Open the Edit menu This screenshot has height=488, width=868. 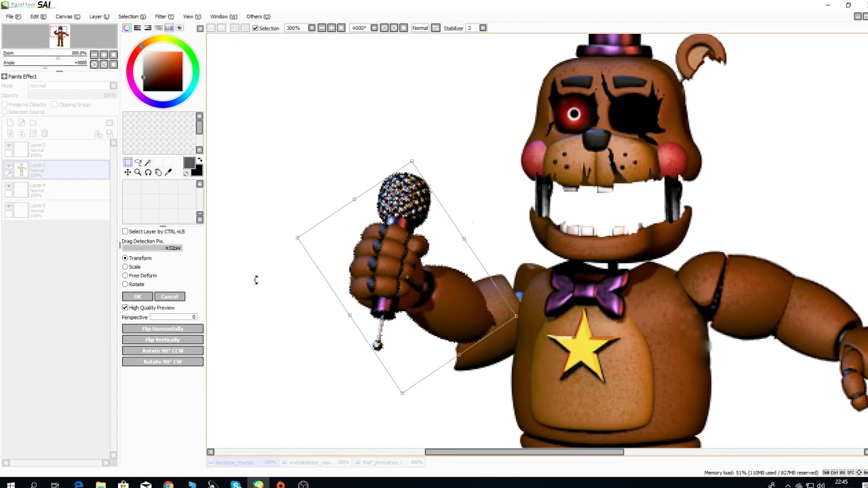coord(38,16)
